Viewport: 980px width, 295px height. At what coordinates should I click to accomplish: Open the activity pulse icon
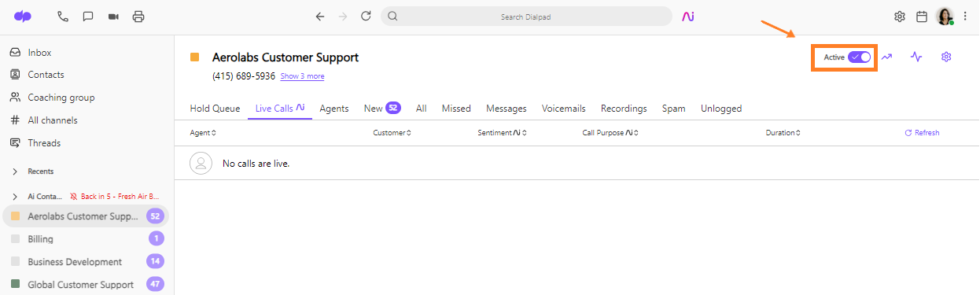pos(916,57)
